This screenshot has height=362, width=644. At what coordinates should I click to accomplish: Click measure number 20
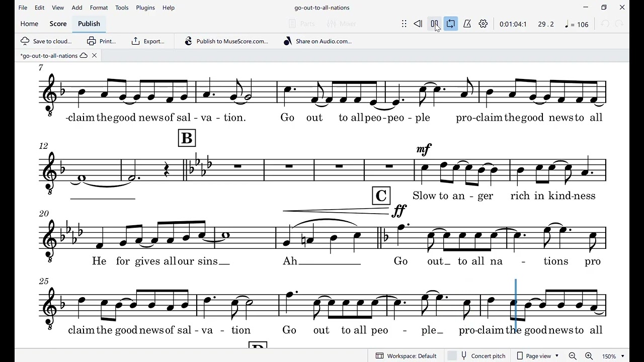click(44, 214)
